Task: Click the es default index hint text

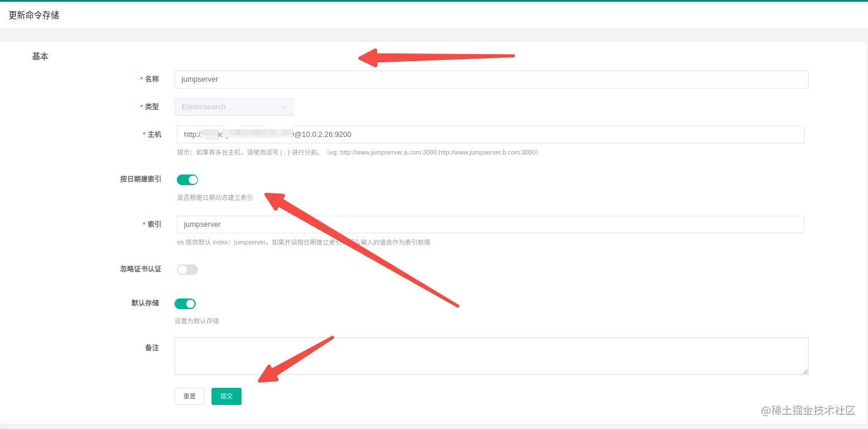Action: [304, 242]
